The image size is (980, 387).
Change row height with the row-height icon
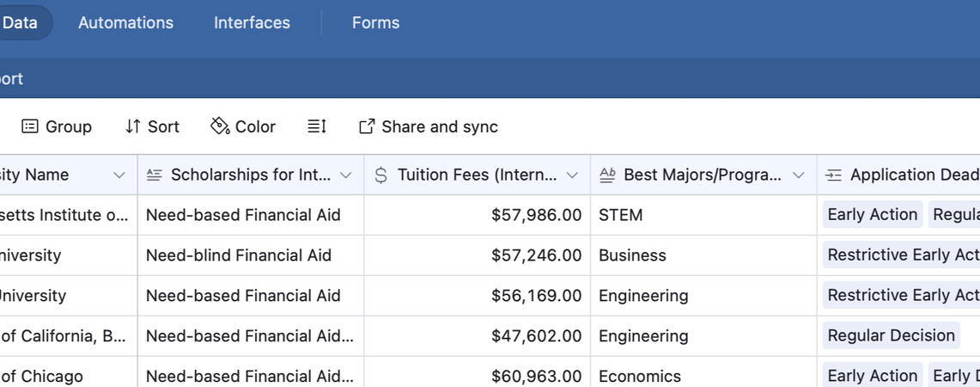317,126
